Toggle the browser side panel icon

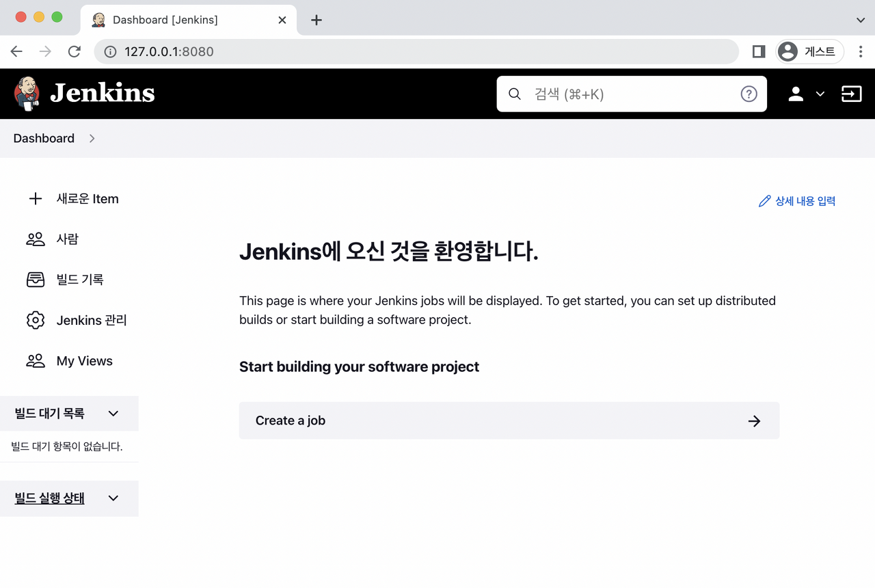click(x=758, y=52)
